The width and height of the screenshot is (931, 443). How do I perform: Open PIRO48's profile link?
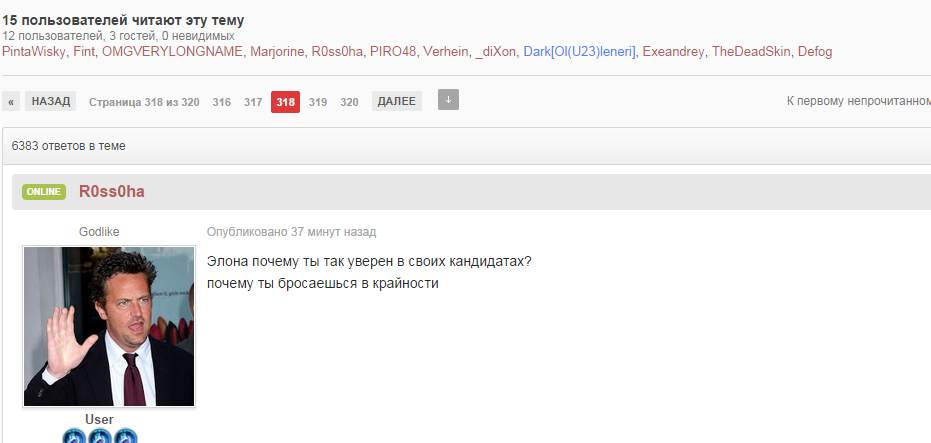(392, 52)
